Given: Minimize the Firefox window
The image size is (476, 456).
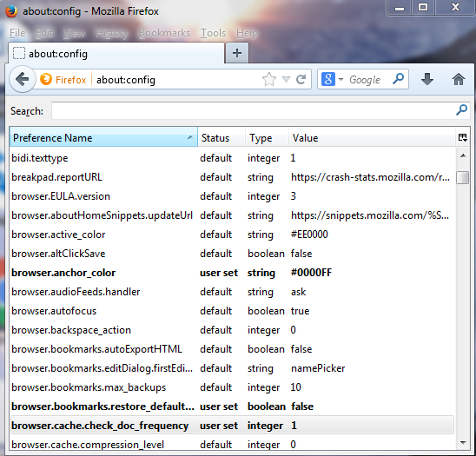Looking at the screenshot, I should [400, 7].
